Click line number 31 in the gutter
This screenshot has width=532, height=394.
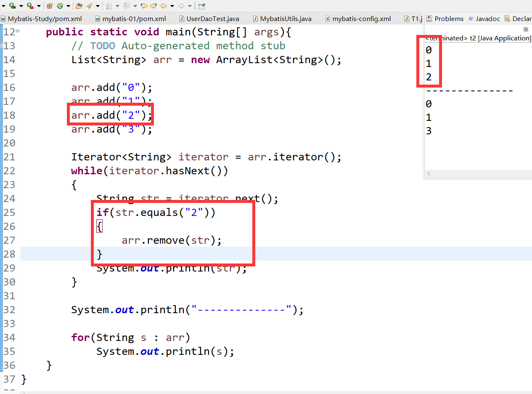9,296
